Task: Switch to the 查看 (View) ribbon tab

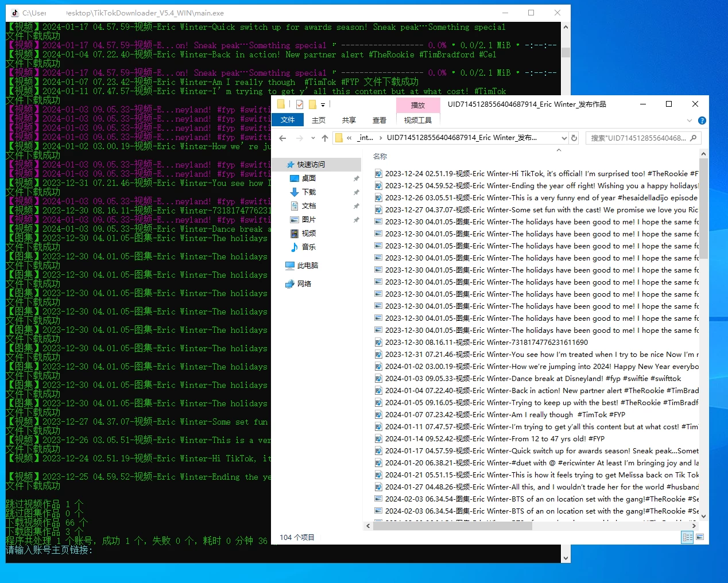Action: coord(379,121)
